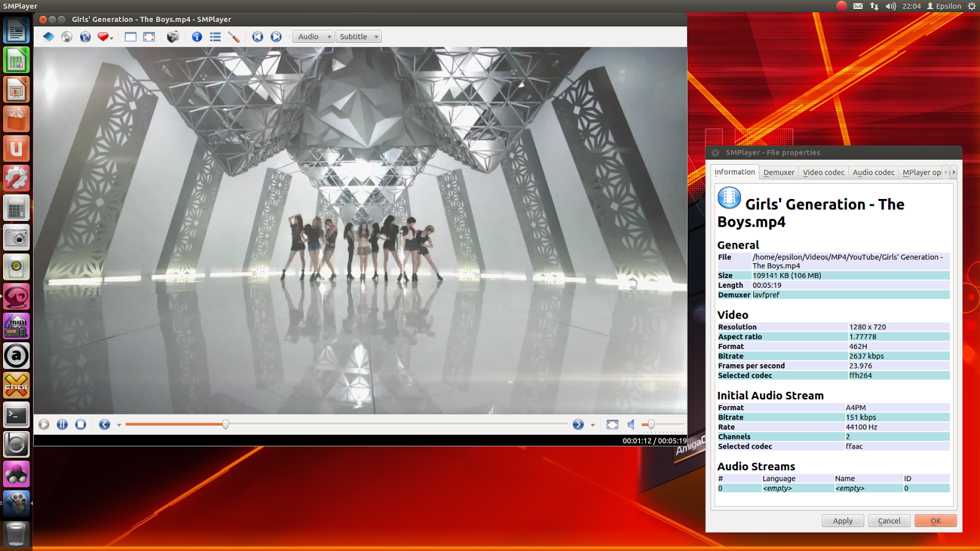Click the video seek slider handle
The width and height of the screenshot is (980, 551).
225,424
